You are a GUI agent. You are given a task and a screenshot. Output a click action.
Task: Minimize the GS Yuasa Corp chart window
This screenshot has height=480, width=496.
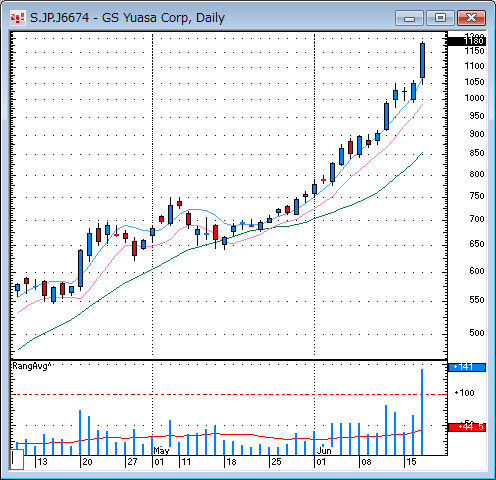pos(409,18)
